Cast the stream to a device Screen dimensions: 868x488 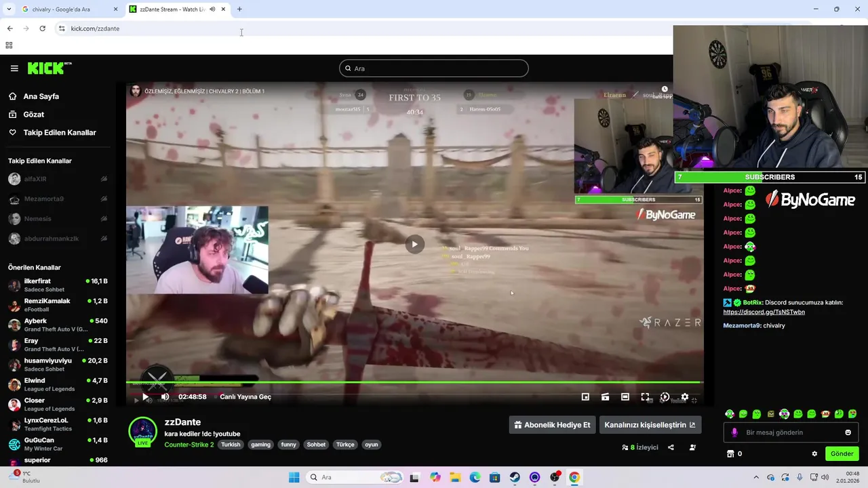pos(605,397)
